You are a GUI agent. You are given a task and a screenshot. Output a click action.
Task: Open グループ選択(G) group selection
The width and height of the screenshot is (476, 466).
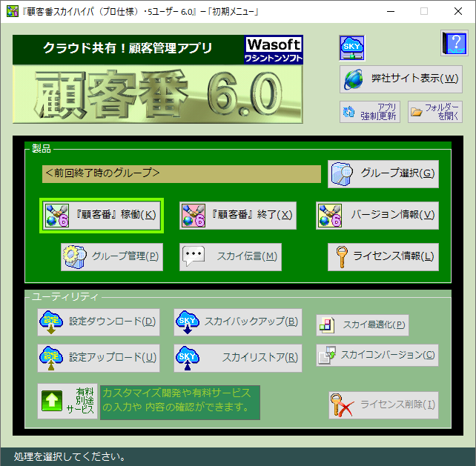click(383, 174)
